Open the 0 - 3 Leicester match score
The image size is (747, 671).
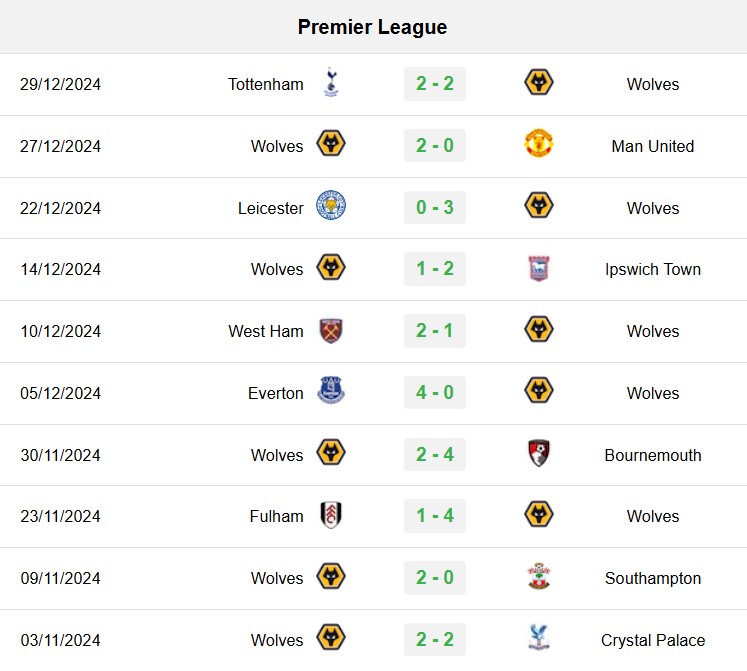(x=435, y=207)
